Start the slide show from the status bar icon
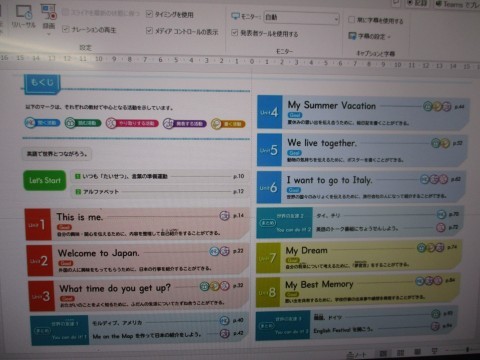Viewport: 480px width, 360px height. pyautogui.click(x=435, y=351)
